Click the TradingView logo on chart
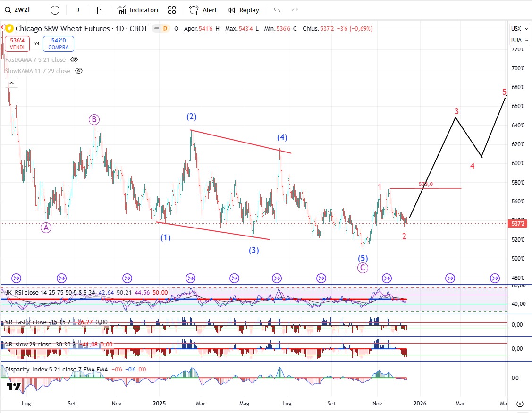532x413 pixels. pos(13,388)
